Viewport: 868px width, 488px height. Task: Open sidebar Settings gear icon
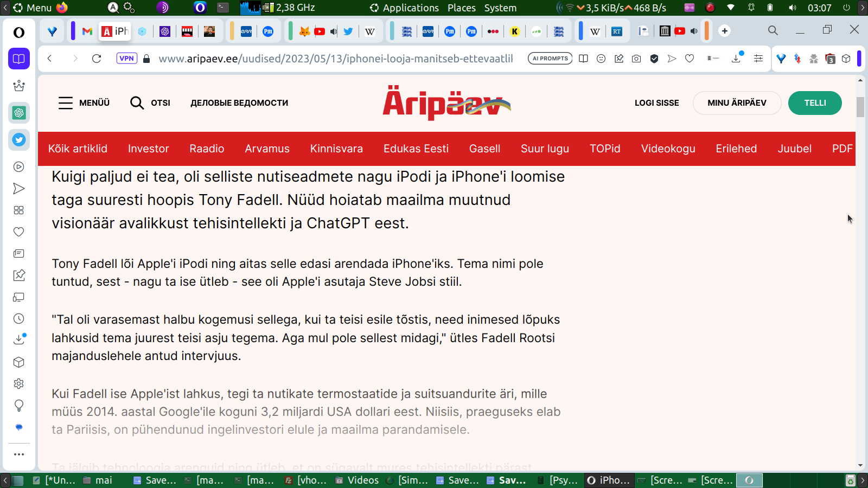[x=19, y=384]
